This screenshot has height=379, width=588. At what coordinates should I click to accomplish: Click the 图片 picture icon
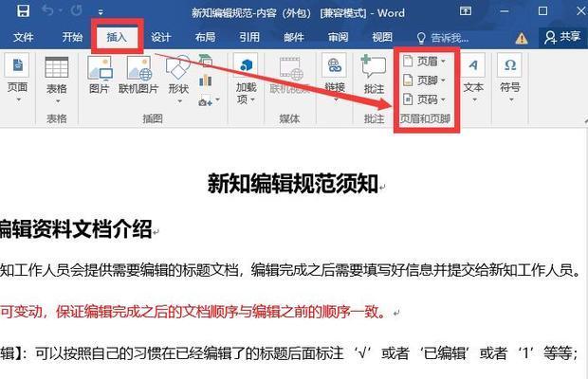point(100,75)
